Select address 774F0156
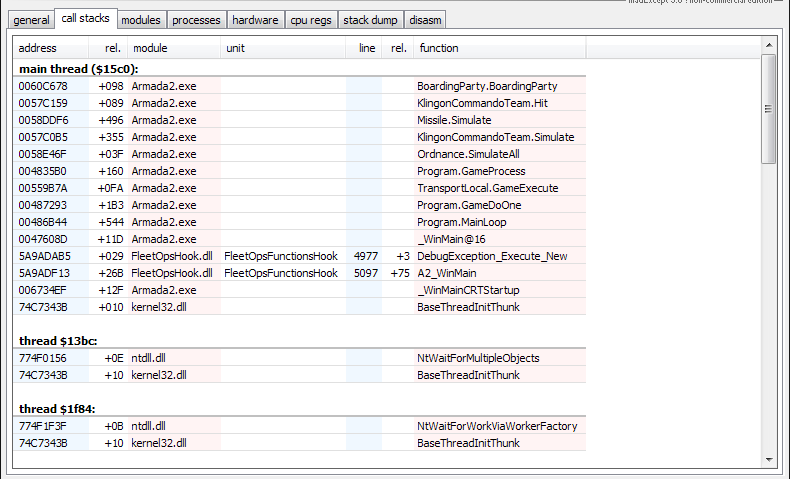Viewport: 790px width, 479px height. [42, 359]
